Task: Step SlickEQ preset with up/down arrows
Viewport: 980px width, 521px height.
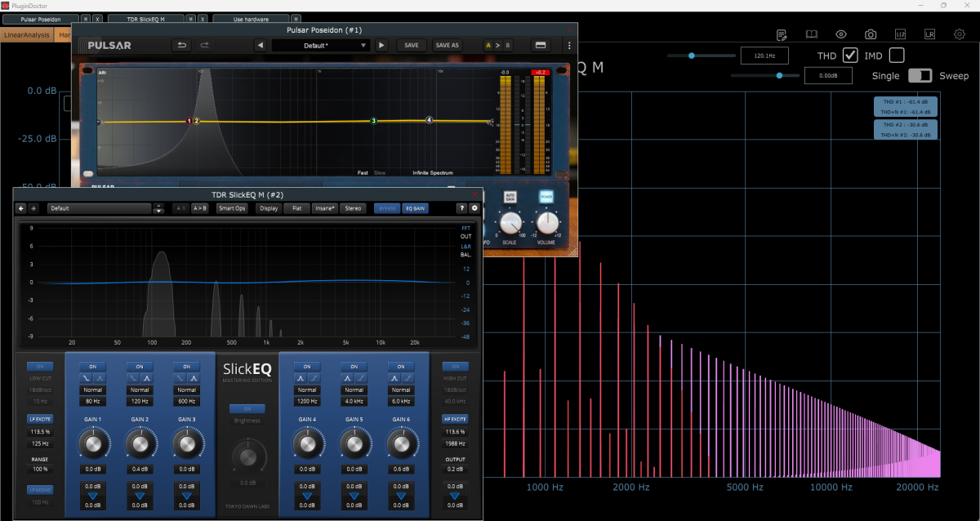Action: (158, 208)
